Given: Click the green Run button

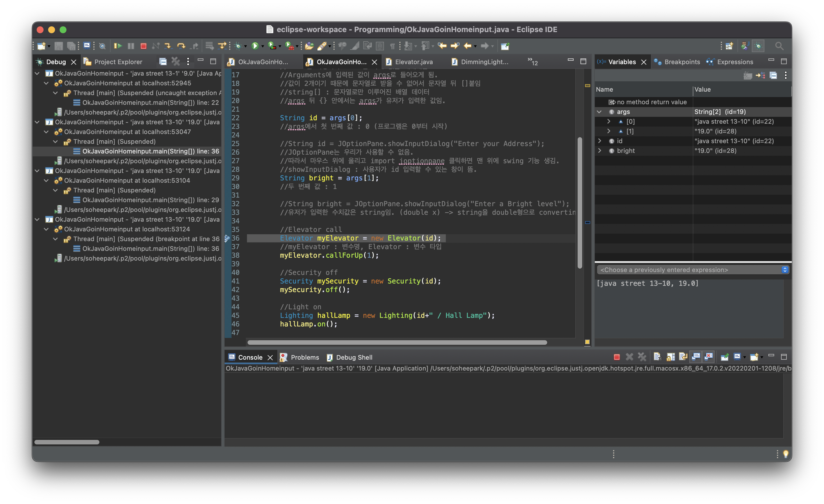Looking at the screenshot, I should pos(255,46).
